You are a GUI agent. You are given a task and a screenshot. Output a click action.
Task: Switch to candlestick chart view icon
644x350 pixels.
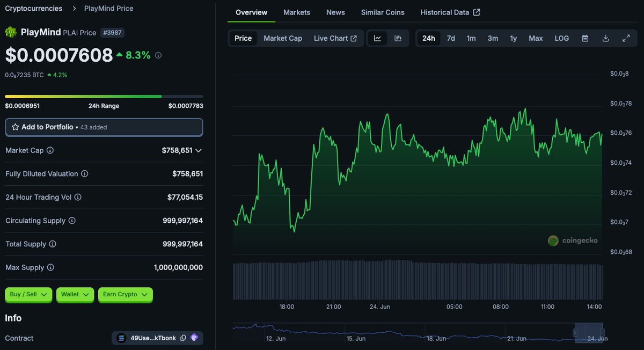click(398, 38)
